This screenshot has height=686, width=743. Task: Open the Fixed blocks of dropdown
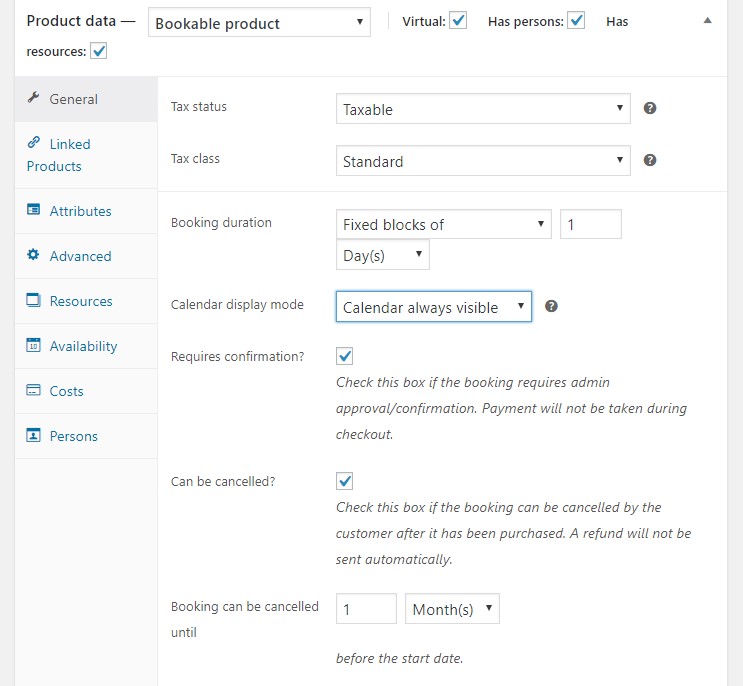click(x=444, y=224)
